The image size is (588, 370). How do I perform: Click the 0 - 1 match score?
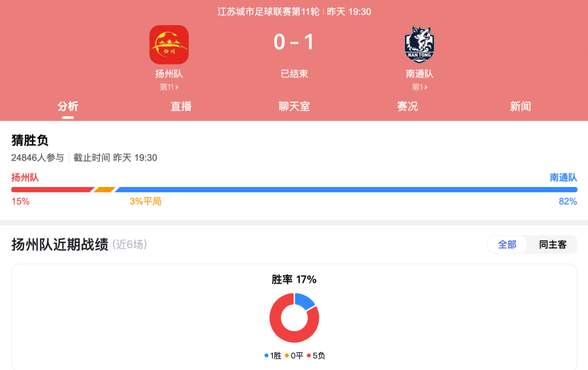point(294,42)
